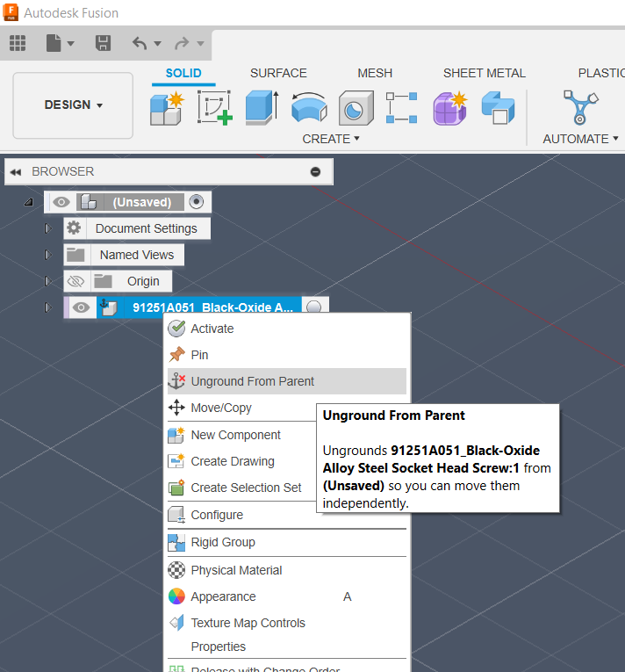Expand the 91251A051 component node
This screenshot has width=625, height=672.
click(x=48, y=307)
